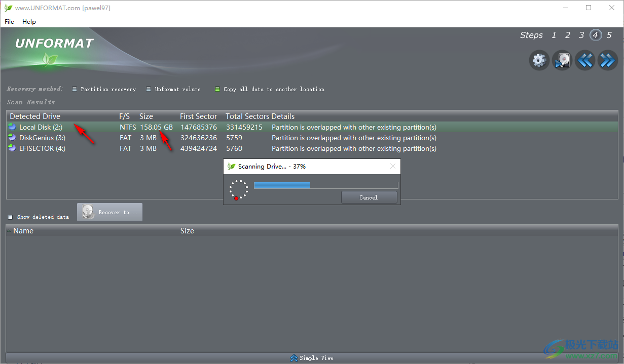Viewport: 624px width, 364px height.
Task: Click FAT cell in DiskGenius row
Action: [125, 138]
